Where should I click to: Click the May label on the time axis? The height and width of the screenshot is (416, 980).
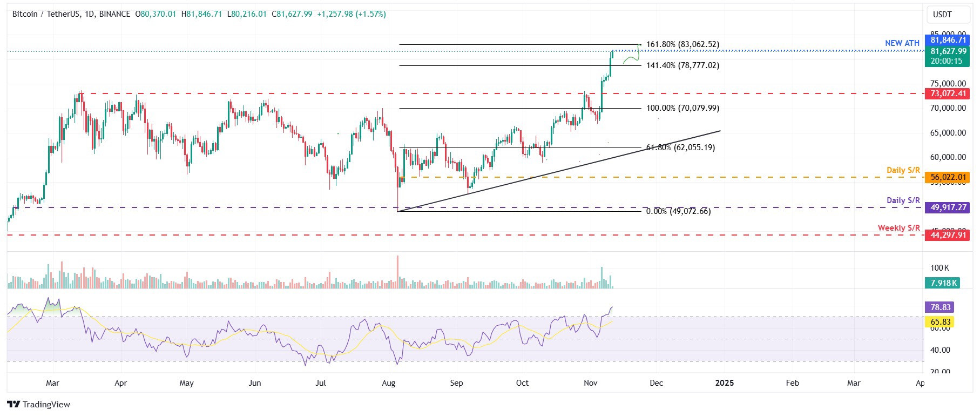point(186,383)
